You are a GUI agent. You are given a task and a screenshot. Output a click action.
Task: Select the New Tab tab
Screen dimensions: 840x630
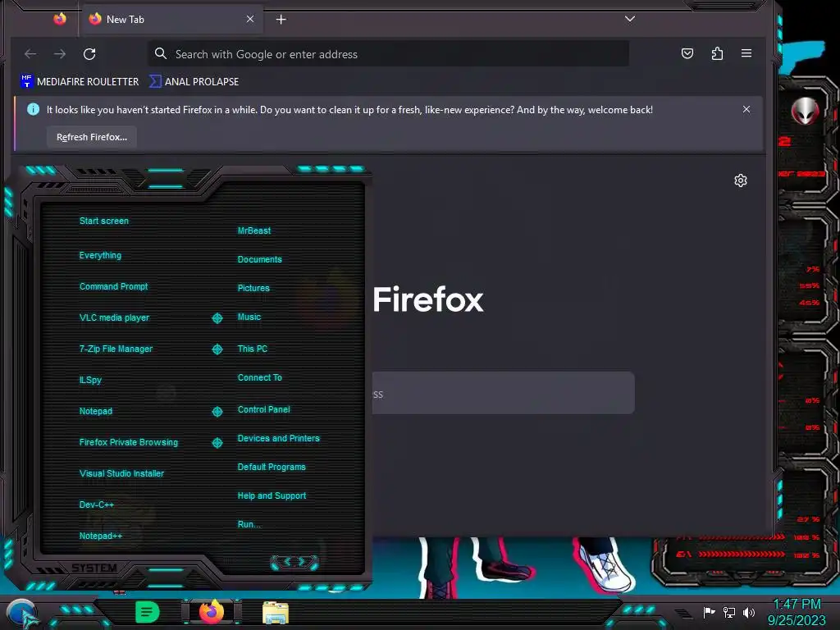[x=171, y=20]
